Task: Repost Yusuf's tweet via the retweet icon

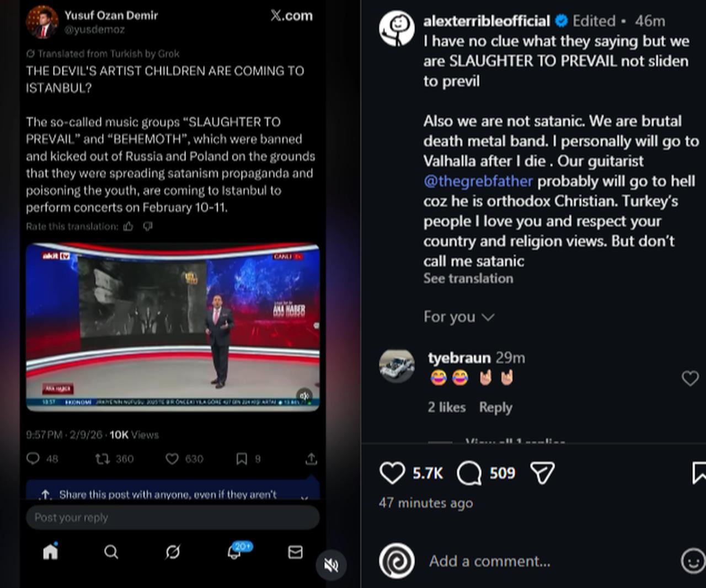Action: pyautogui.click(x=101, y=458)
